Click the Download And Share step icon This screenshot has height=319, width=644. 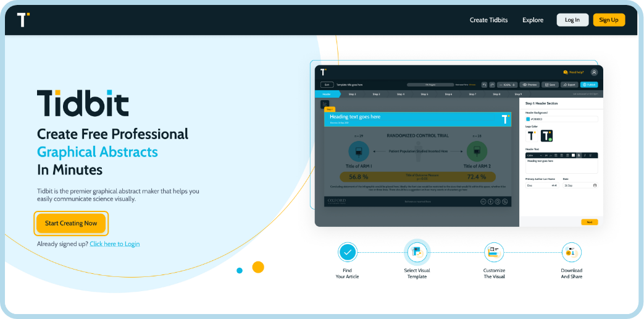571,252
